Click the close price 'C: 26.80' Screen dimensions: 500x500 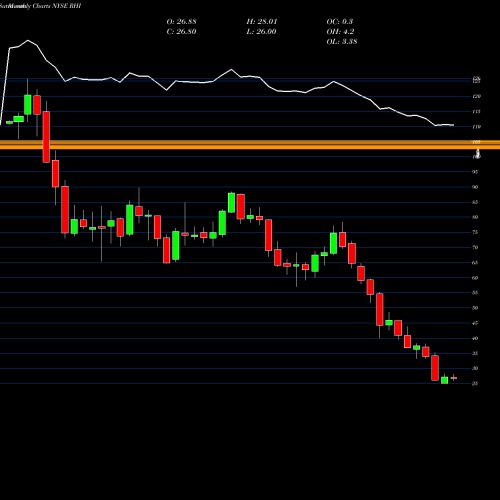181,32
